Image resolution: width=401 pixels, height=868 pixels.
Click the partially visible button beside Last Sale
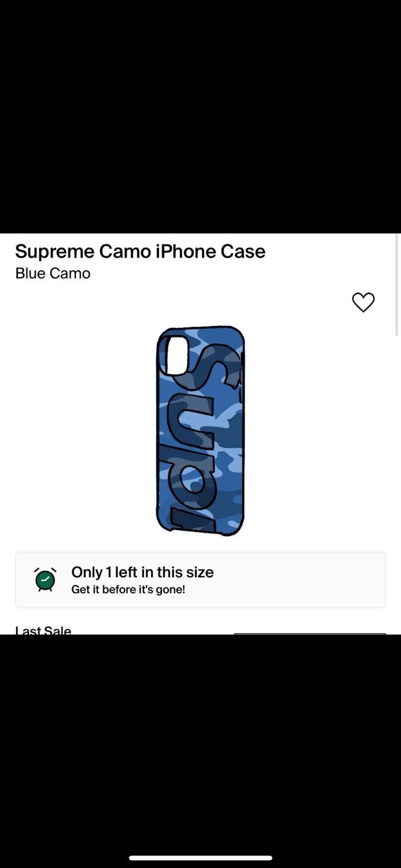click(x=310, y=633)
